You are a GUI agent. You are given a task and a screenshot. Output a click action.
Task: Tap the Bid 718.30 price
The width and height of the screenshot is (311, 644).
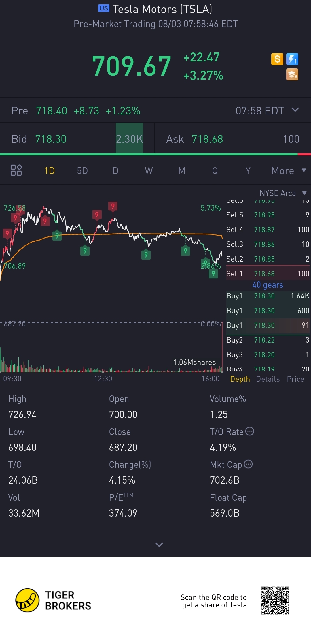coord(51,139)
